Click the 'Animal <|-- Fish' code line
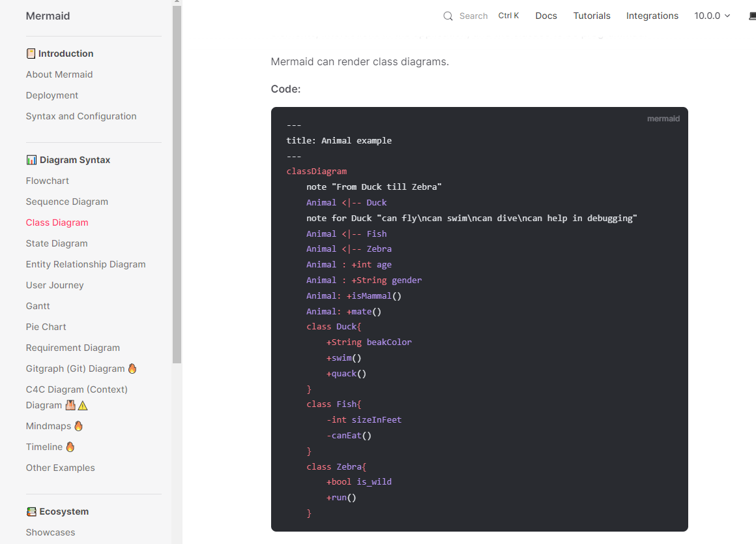Image resolution: width=756 pixels, height=544 pixels. pyautogui.click(x=347, y=234)
